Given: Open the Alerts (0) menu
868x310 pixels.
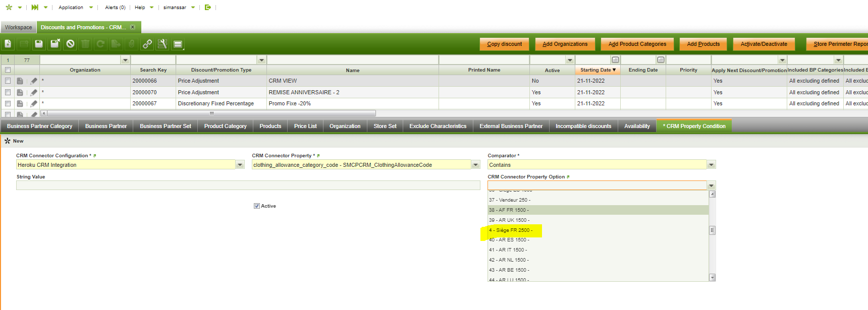Looking at the screenshot, I should 115,8.
